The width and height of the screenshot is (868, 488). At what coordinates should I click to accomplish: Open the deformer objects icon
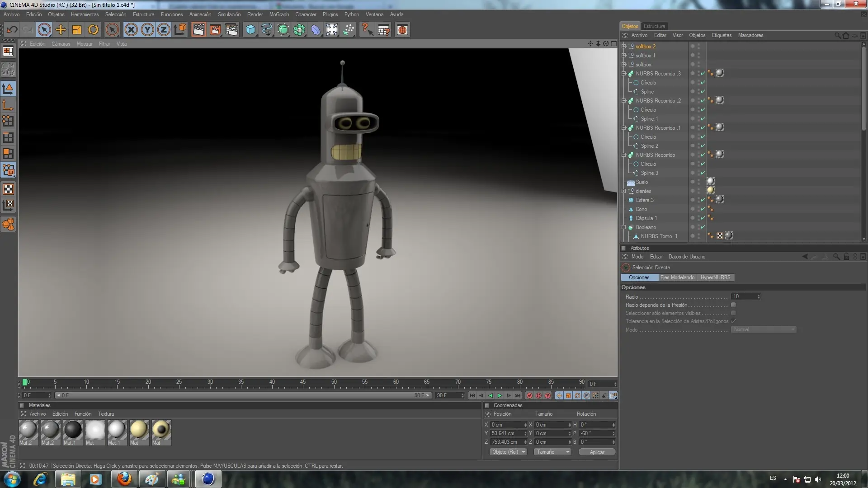316,30
